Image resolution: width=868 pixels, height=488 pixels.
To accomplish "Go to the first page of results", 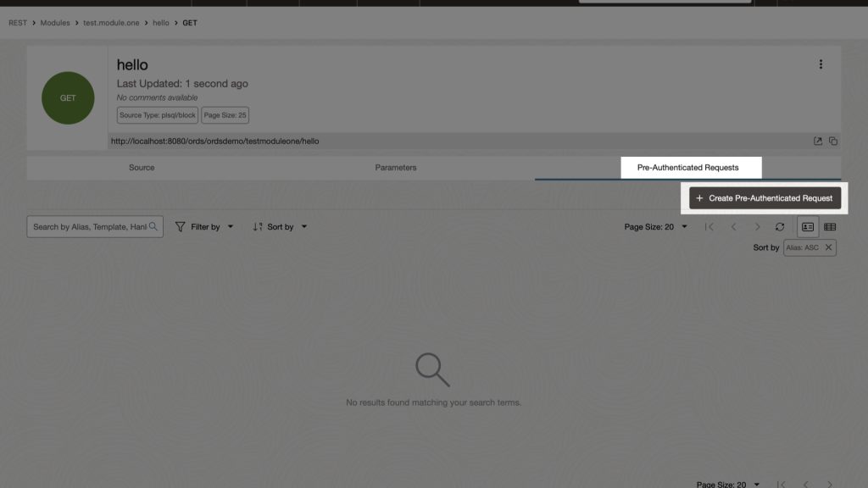I will pos(709,227).
